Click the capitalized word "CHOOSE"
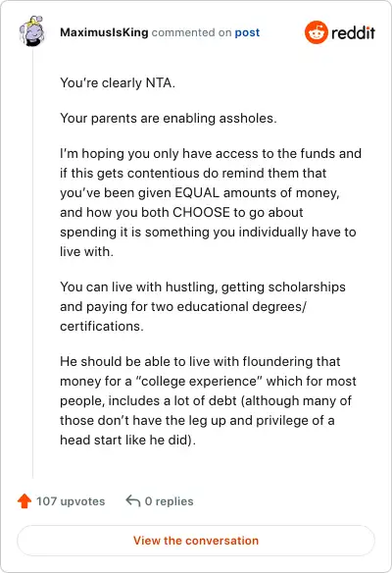 click(201, 212)
